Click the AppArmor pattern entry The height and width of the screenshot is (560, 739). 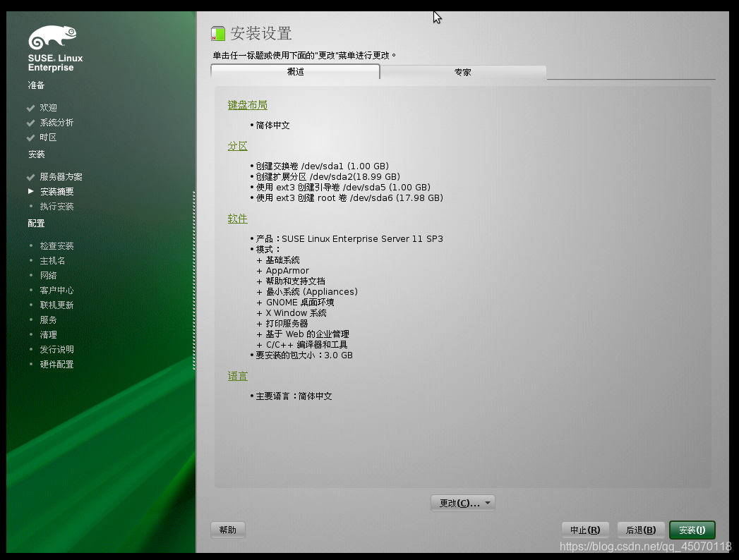pos(287,270)
